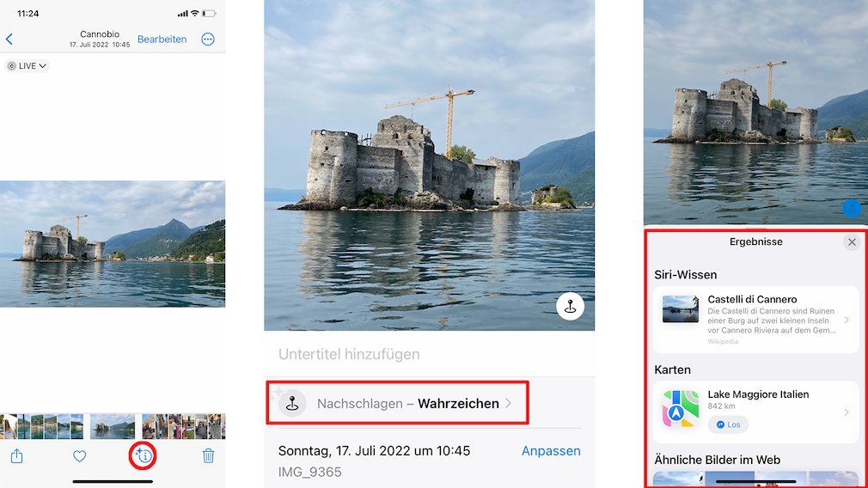Close the Ergebnisse results panel
Viewport: 868px width, 488px height.
click(x=852, y=242)
